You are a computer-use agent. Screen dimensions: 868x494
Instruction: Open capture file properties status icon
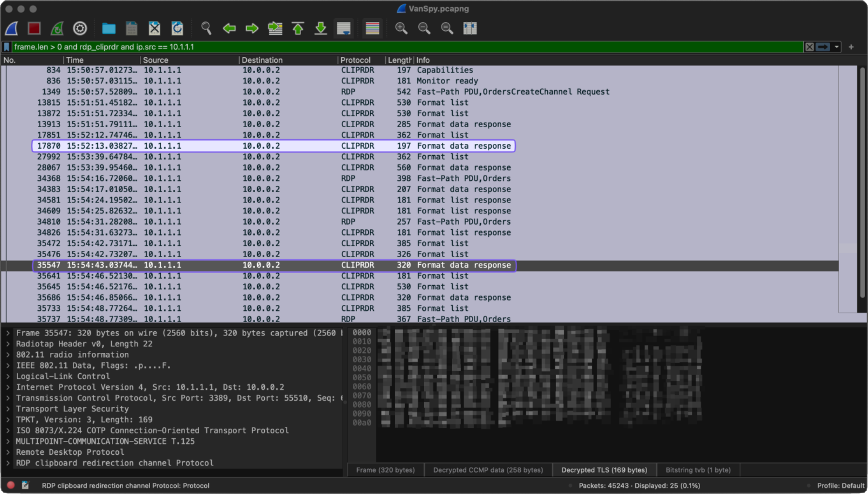25,485
